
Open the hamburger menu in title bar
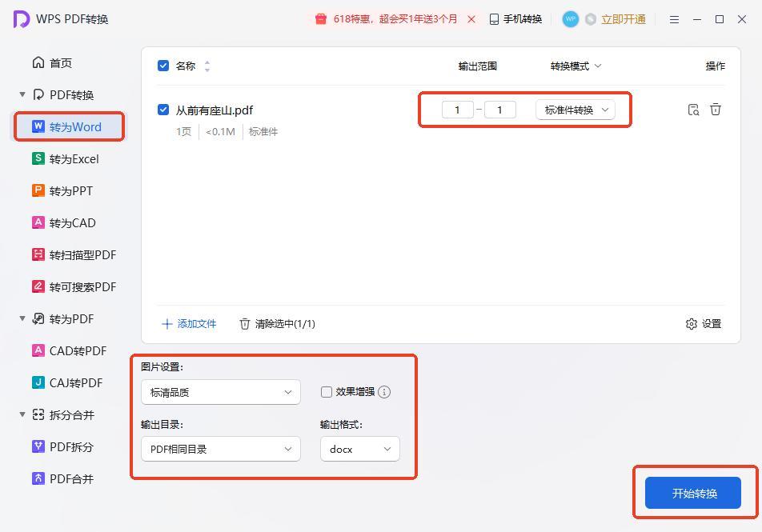[x=674, y=19]
